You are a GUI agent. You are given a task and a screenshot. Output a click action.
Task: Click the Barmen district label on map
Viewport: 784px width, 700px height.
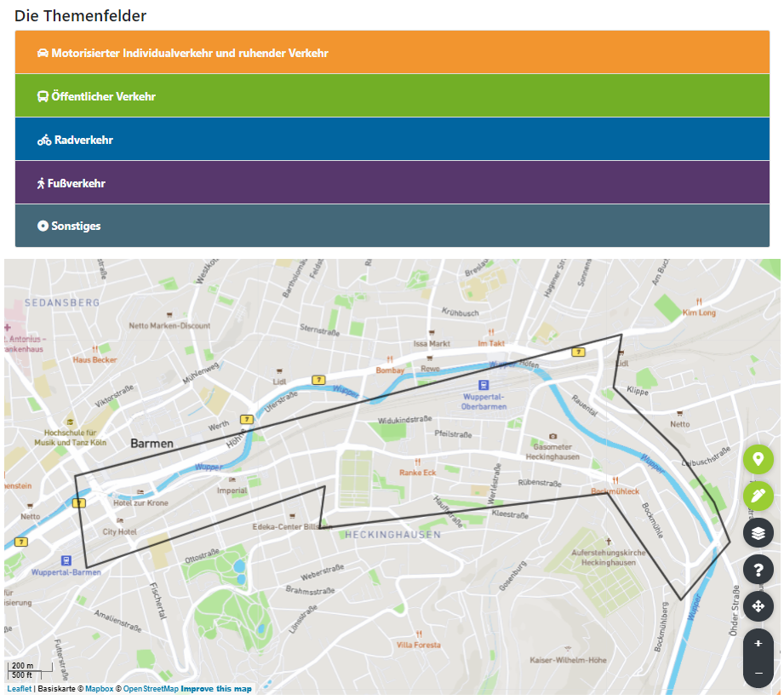[152, 444]
